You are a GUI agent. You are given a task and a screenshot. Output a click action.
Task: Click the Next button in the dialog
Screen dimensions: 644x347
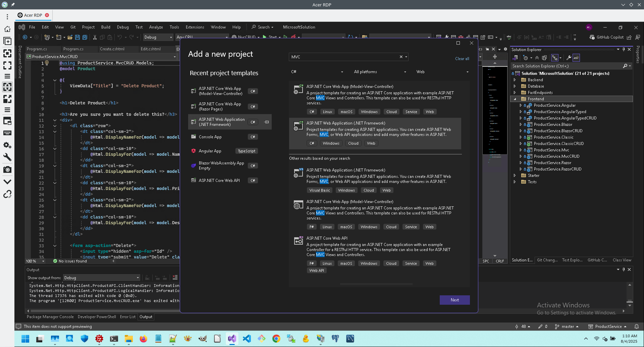point(455,300)
